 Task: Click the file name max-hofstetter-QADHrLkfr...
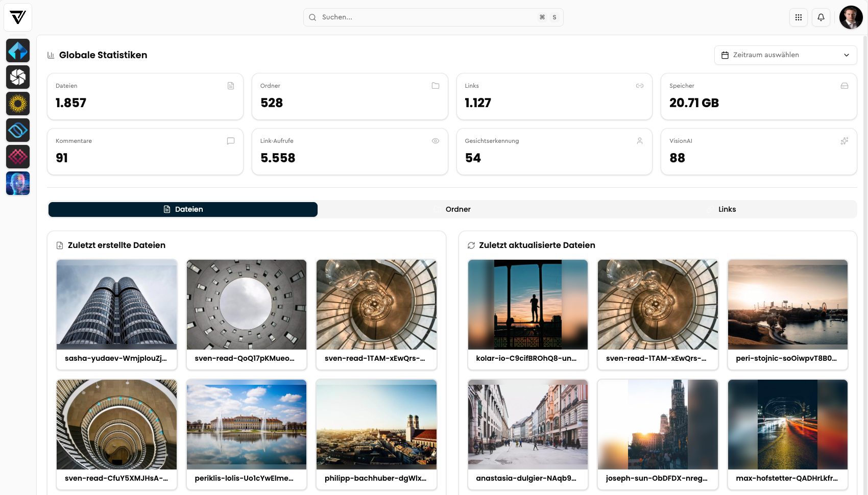(787, 478)
